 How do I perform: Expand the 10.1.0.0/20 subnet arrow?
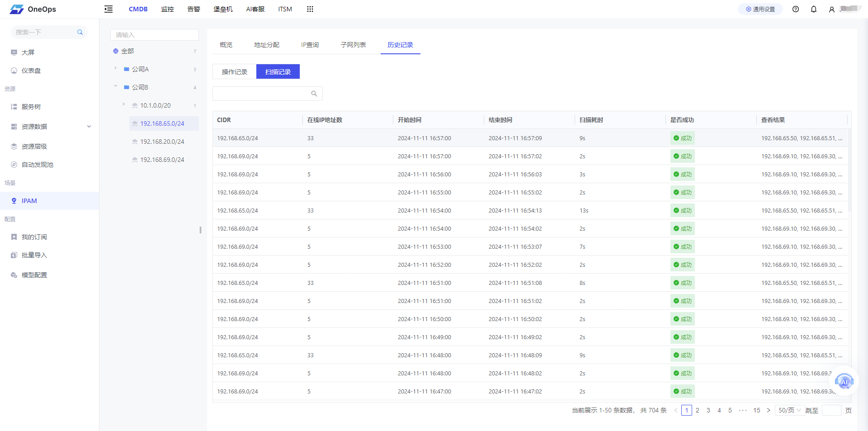coord(124,104)
